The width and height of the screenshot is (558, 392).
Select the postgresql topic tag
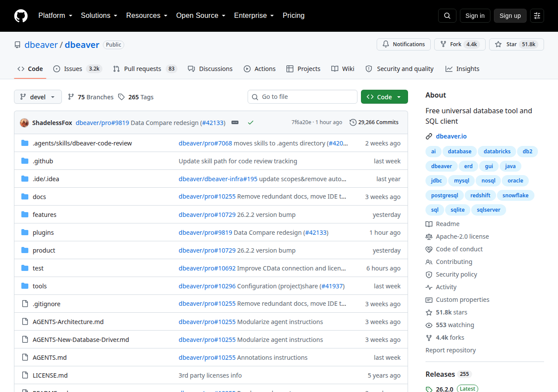[444, 195]
